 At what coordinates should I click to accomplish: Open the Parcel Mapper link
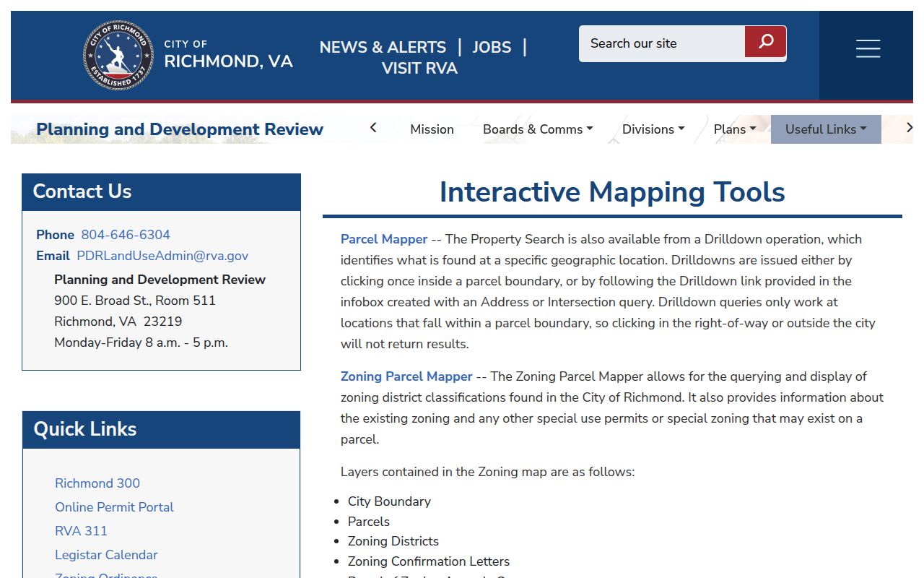point(384,239)
